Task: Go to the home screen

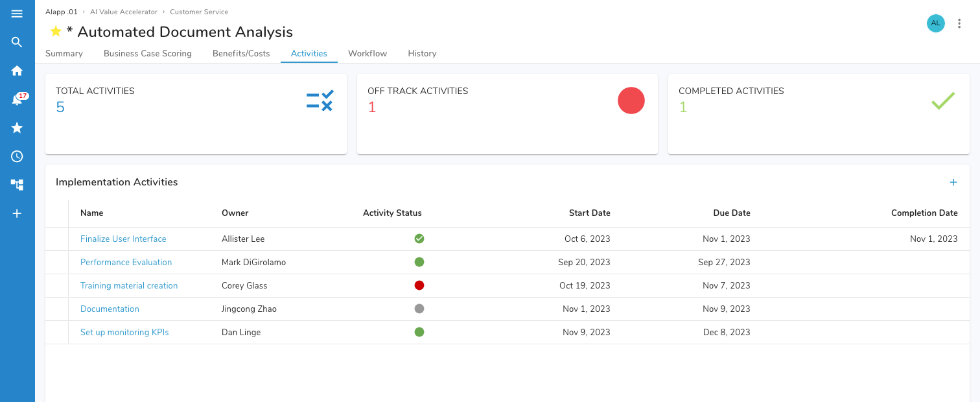Action: coord(17,70)
